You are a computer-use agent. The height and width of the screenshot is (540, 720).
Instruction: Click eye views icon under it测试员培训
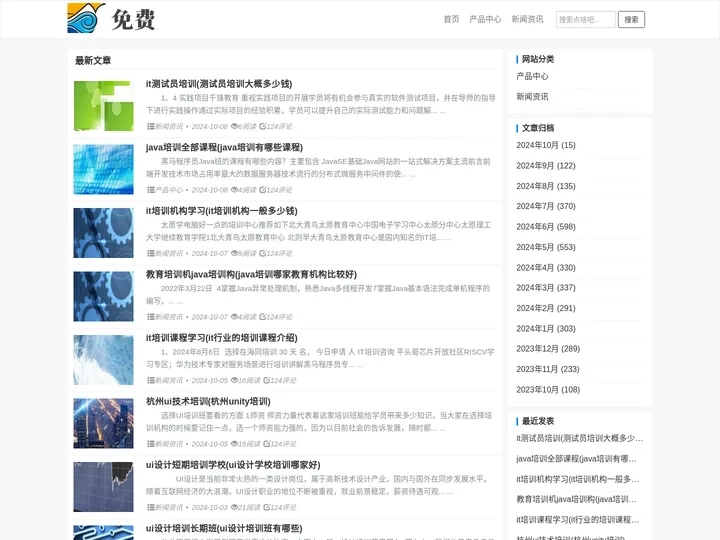point(234,126)
